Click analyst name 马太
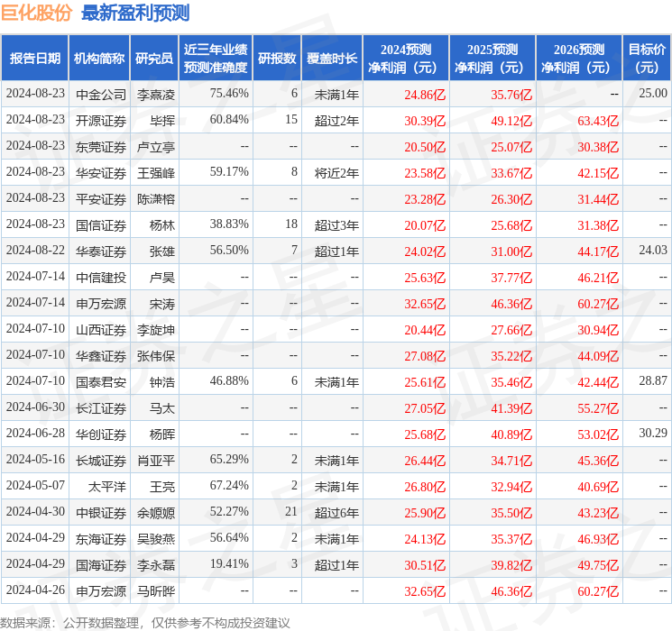Image resolution: width=672 pixels, height=631 pixels. click(x=162, y=408)
